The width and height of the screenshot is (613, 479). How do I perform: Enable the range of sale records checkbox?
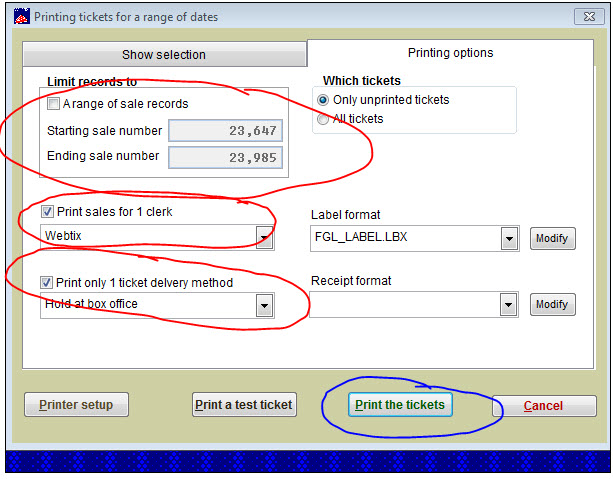pyautogui.click(x=54, y=104)
